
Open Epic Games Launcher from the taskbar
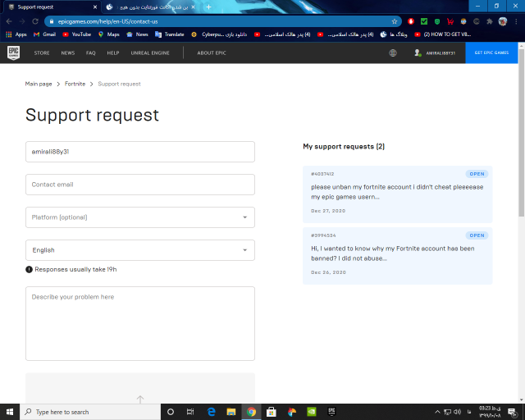pos(331,412)
